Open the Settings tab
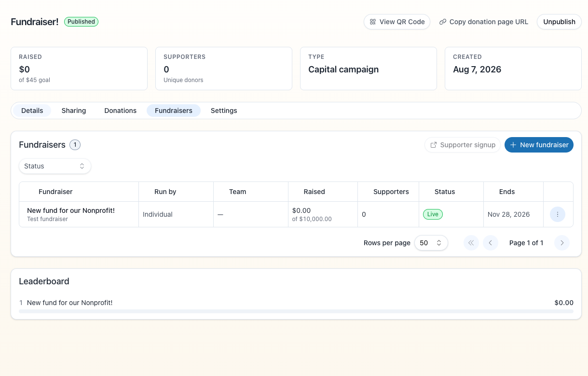 coord(224,111)
